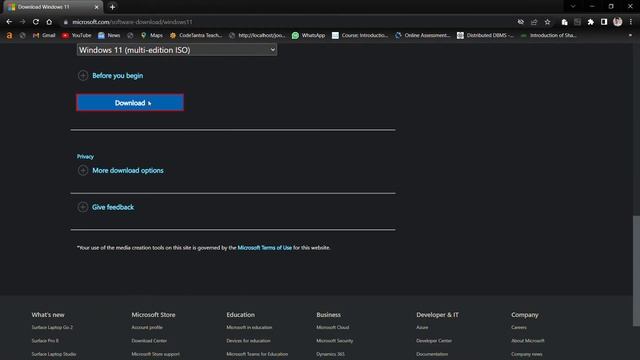Open the YouTube bookmark
The width and height of the screenshot is (640, 360).
point(77,36)
